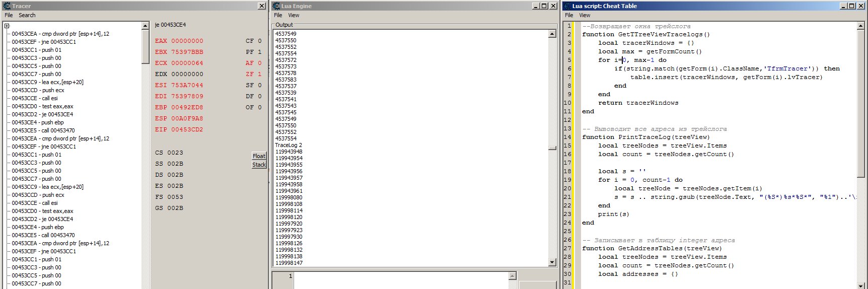Place cursor on 'function GetTTreeViewTracelogs()' line

pyautogui.click(x=646, y=34)
